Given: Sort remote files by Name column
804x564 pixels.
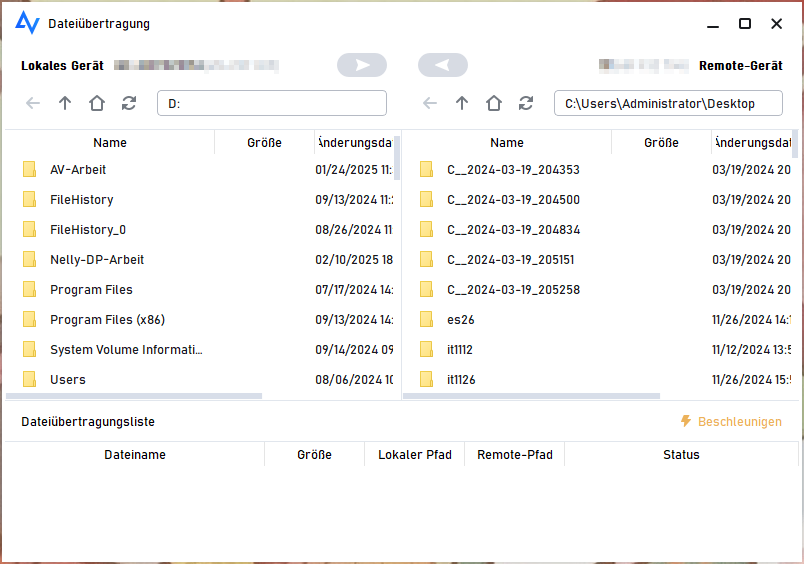Looking at the screenshot, I should (x=507, y=143).
